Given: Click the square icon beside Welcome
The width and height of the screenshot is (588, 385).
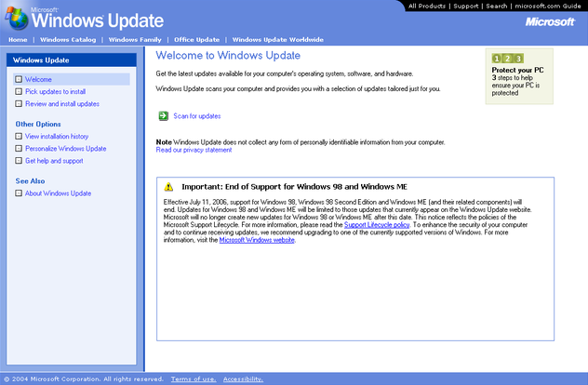Looking at the screenshot, I should pyautogui.click(x=19, y=80).
